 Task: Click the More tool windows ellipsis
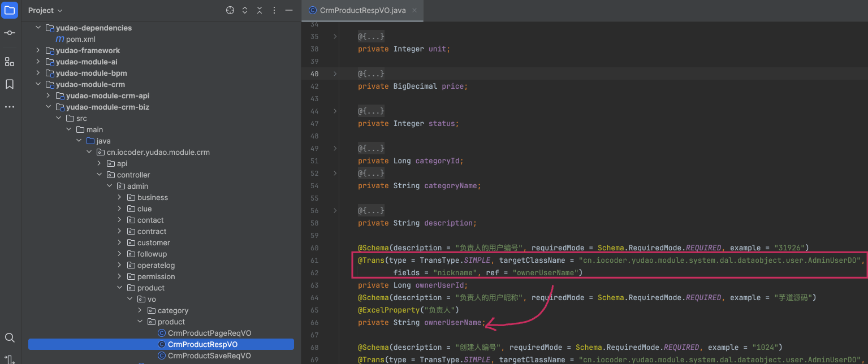10,107
